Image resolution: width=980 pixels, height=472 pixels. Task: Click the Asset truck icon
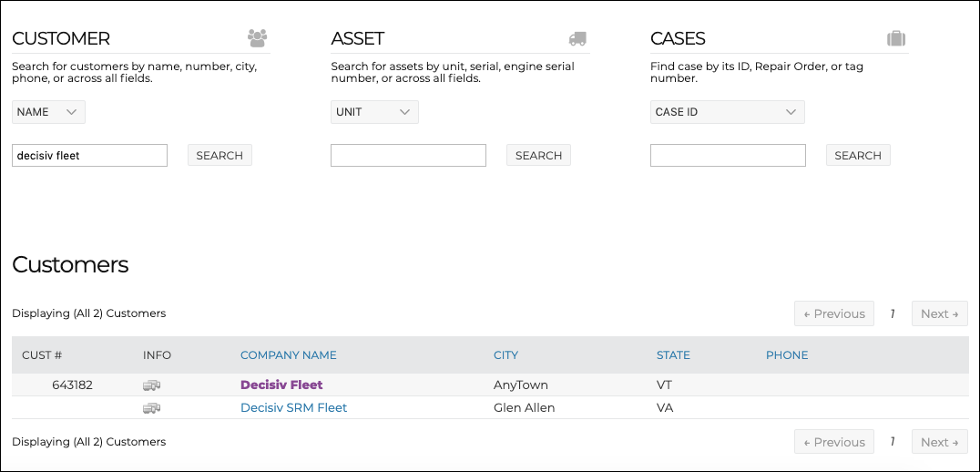tap(577, 39)
